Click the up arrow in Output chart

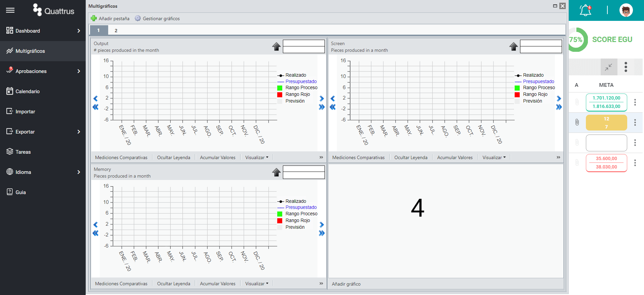click(276, 46)
